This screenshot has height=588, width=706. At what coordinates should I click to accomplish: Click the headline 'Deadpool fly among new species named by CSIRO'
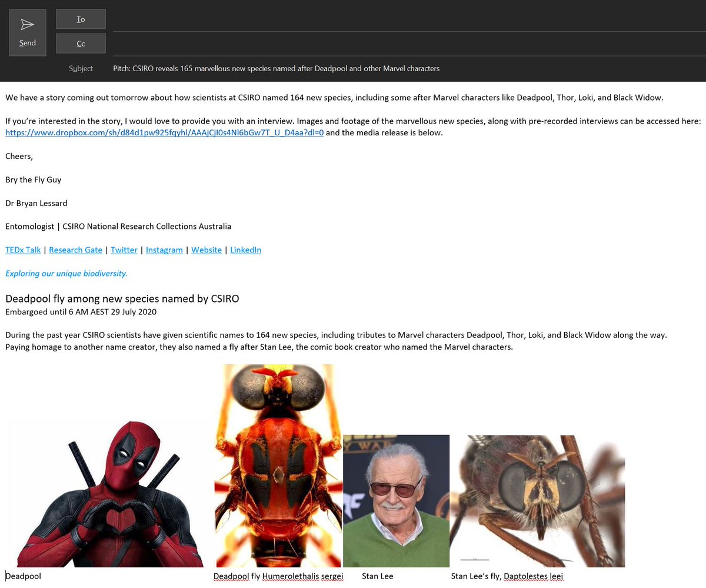122,298
